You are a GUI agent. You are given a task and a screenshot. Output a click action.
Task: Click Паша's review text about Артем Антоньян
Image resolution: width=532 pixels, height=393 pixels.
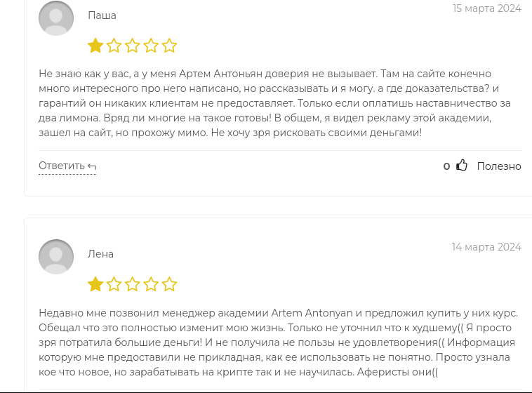click(x=274, y=102)
